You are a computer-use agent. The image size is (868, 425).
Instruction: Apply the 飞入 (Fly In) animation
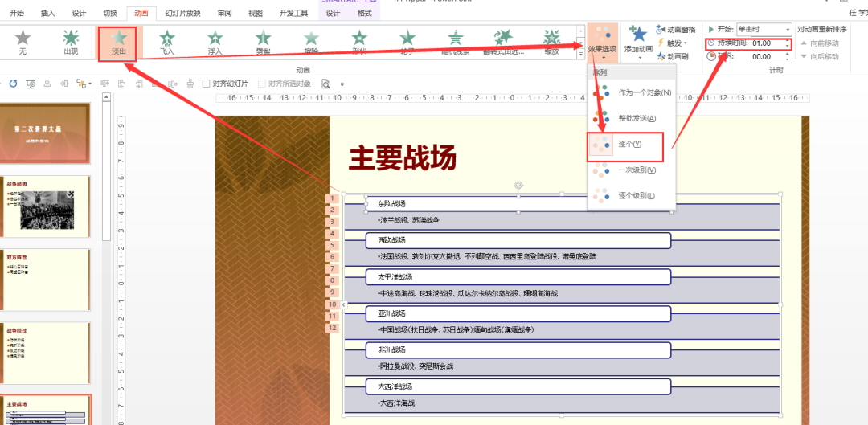[167, 43]
